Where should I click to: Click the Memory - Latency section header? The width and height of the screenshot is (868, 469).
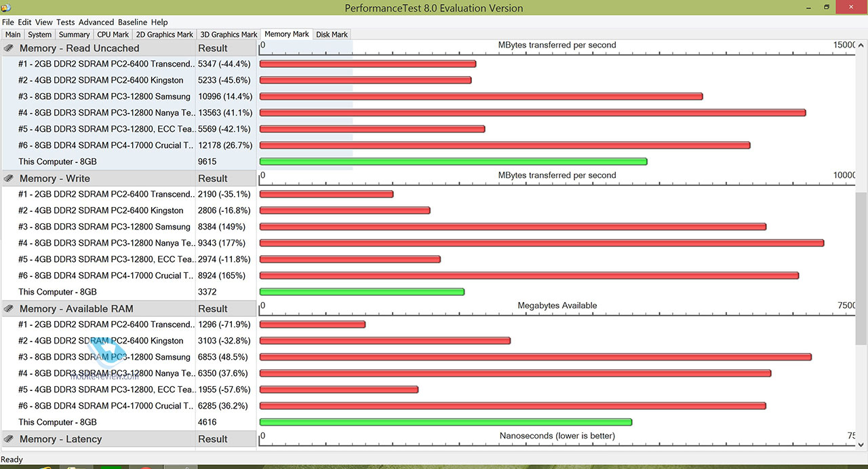point(98,439)
